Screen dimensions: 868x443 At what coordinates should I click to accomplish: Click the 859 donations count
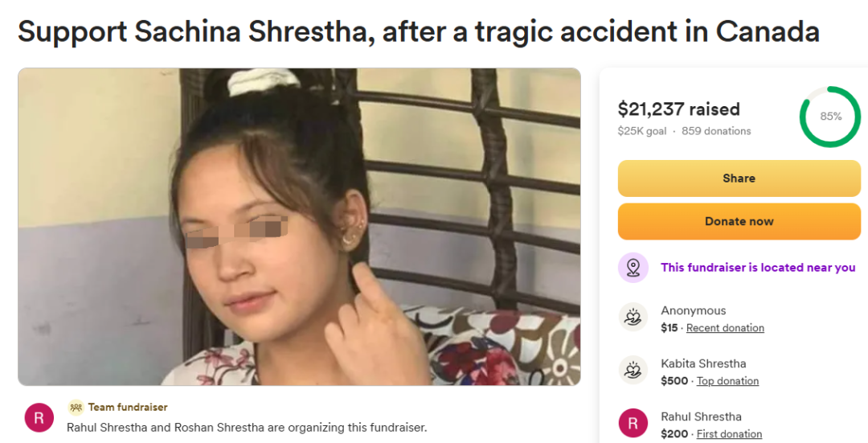[x=716, y=131]
